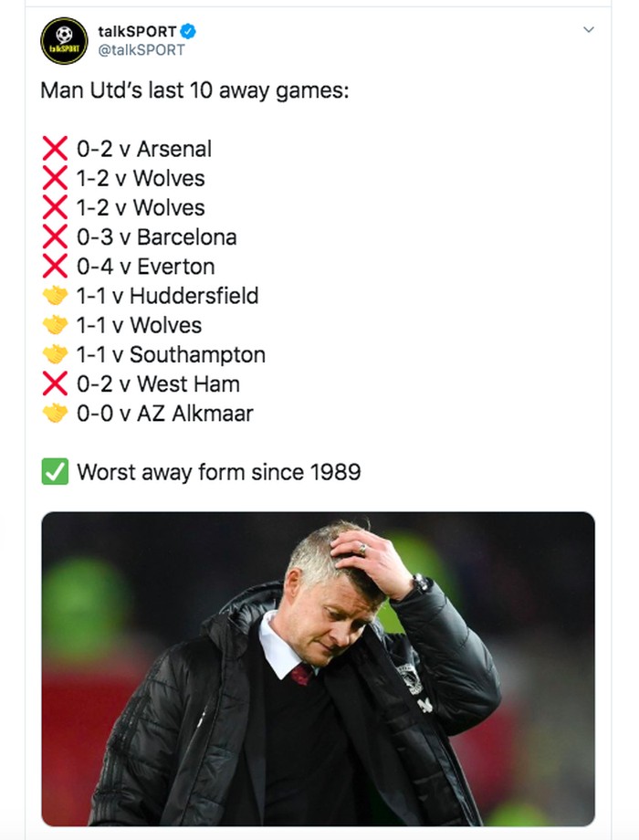This screenshot has height=840, width=639.
Task: Click the blue verified badge
Action: pyautogui.click(x=188, y=32)
